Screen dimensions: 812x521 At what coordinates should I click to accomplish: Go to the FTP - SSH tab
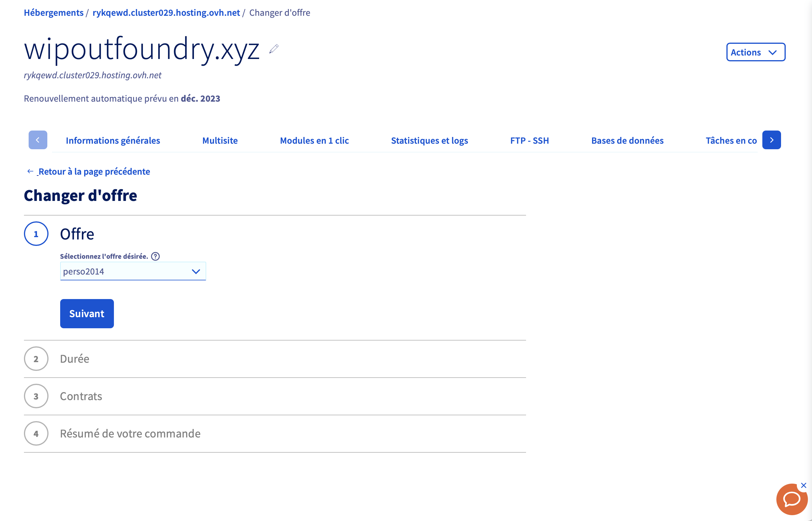pyautogui.click(x=530, y=140)
